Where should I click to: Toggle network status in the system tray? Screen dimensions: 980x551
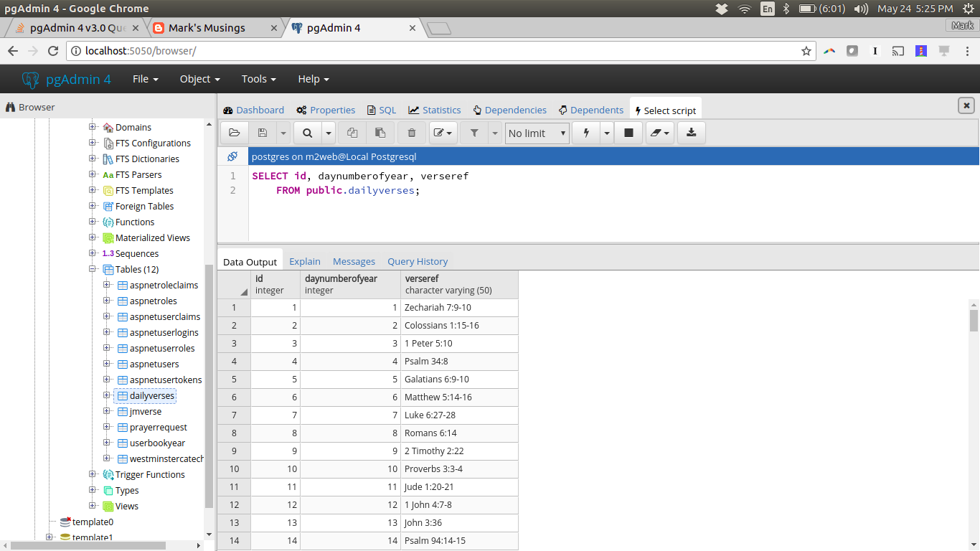click(x=744, y=9)
